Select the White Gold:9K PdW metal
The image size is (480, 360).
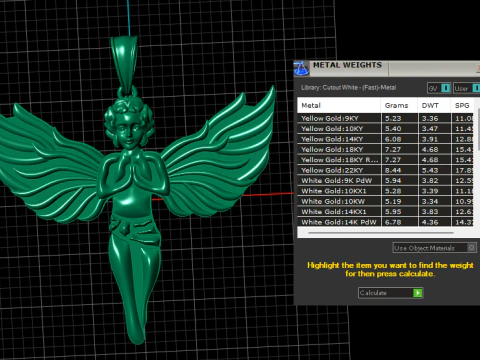pyautogui.click(x=339, y=180)
